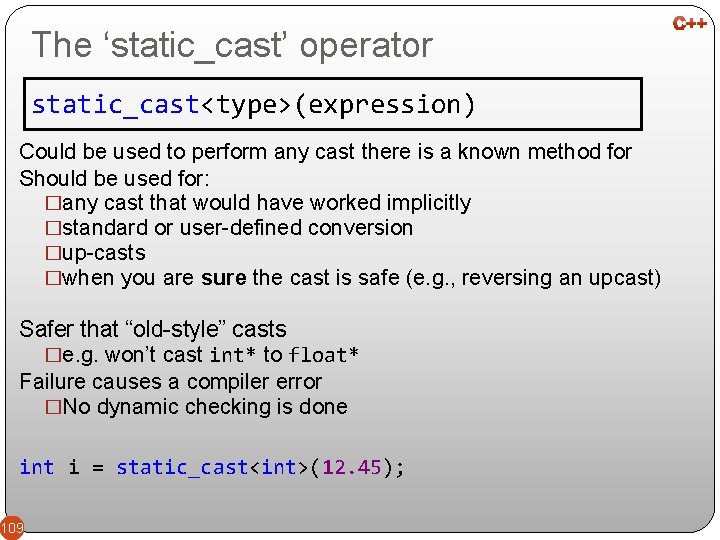The height and width of the screenshot is (540, 720).
Task: Select 'standard or user-defined conversion' bullet text
Action: click(x=237, y=228)
